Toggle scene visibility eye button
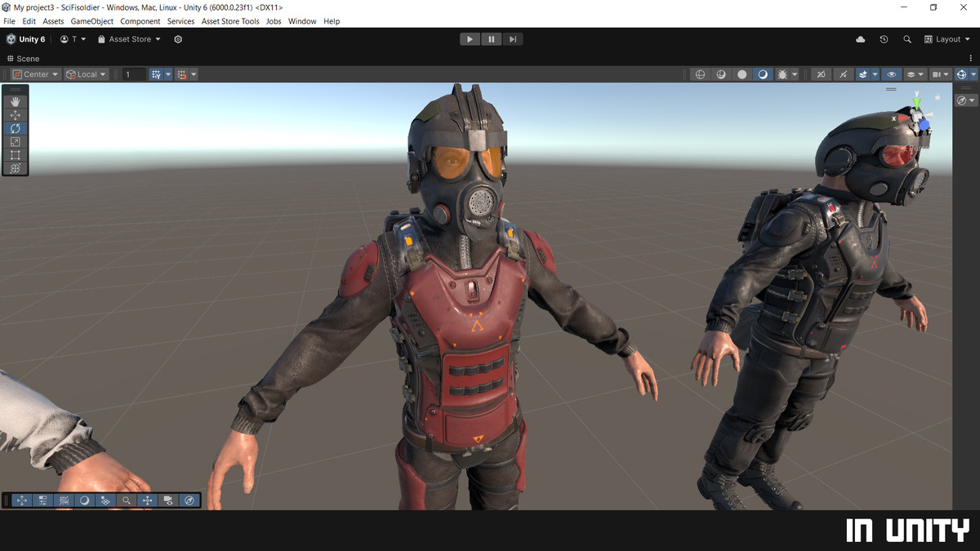The image size is (980, 551). click(x=892, y=74)
